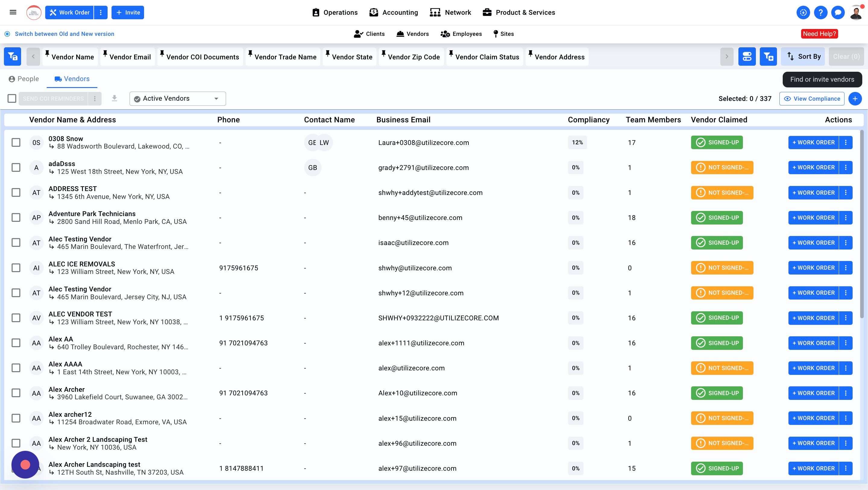
Task: Click the download export icon
Action: (115, 99)
